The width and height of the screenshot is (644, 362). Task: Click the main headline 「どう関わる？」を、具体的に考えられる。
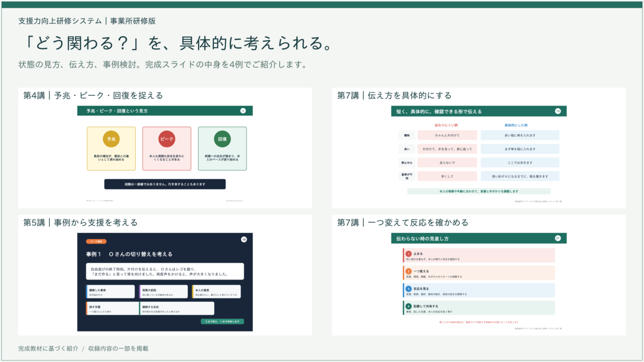176,43
